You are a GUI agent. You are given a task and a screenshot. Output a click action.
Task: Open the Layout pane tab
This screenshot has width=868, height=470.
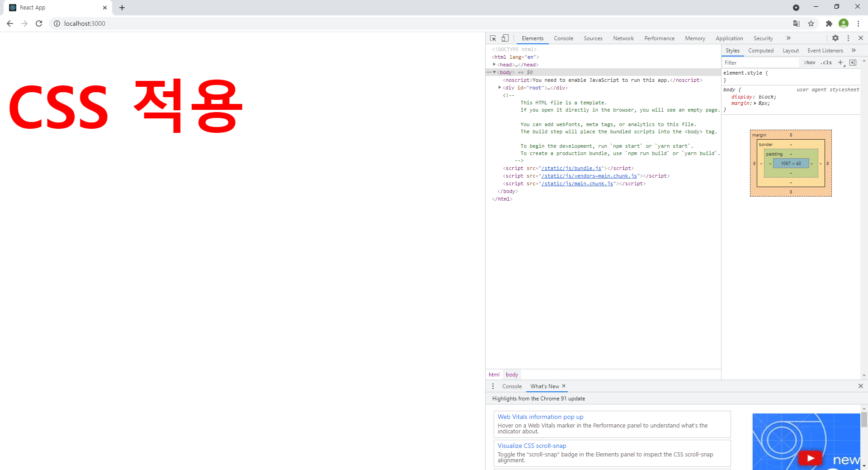pos(791,51)
